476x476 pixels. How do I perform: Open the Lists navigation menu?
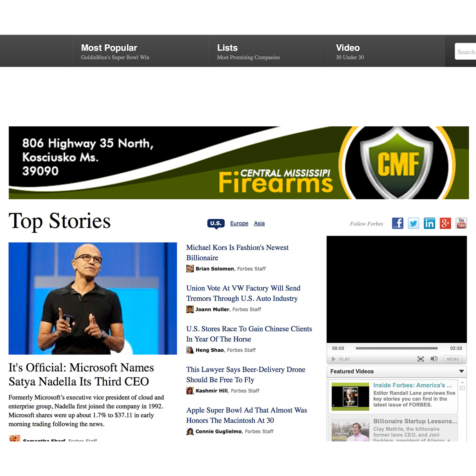tap(227, 48)
